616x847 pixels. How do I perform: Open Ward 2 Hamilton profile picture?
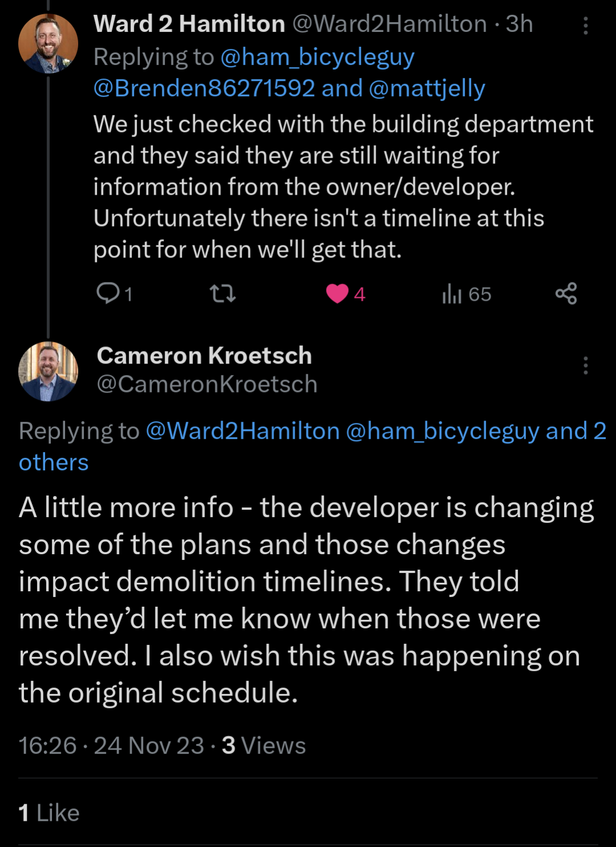(x=48, y=44)
